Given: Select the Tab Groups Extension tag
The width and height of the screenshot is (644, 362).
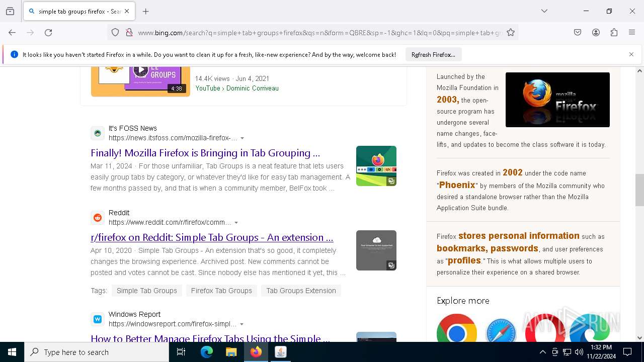Looking at the screenshot, I should [301, 291].
